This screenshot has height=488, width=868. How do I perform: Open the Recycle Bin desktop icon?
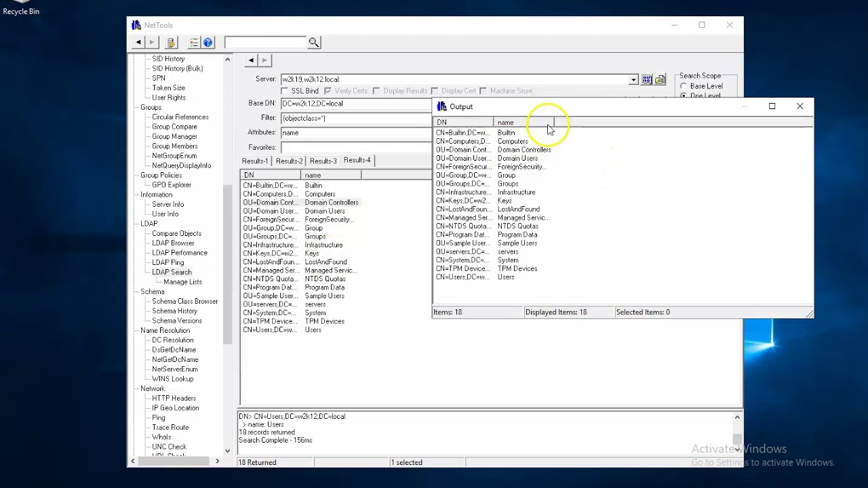(x=21, y=8)
